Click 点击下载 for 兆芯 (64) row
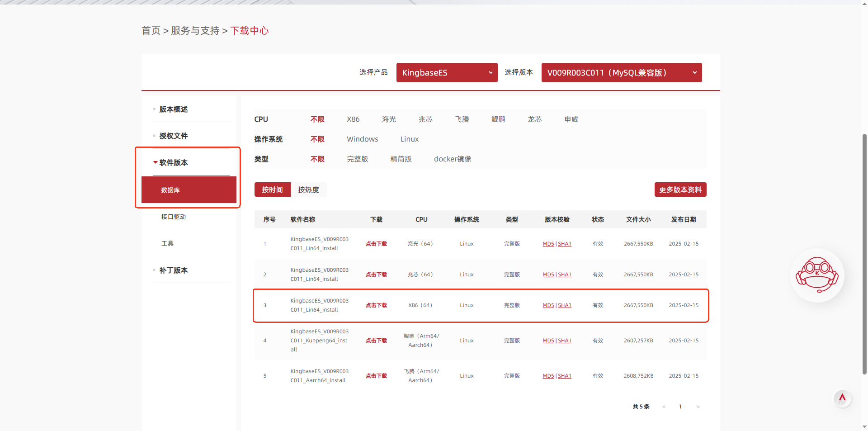 tap(376, 275)
